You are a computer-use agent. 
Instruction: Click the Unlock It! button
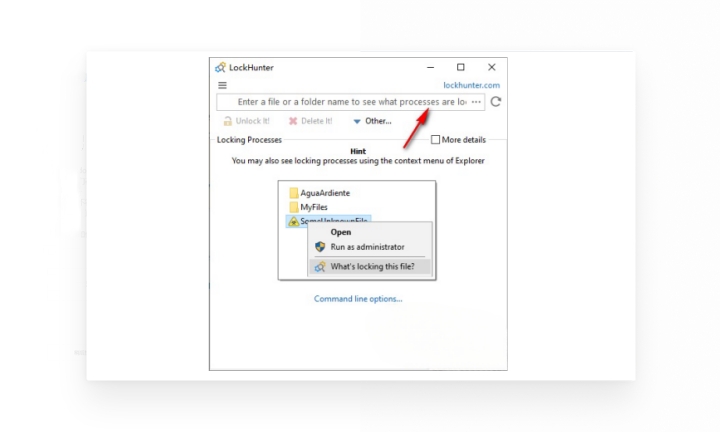coord(247,121)
